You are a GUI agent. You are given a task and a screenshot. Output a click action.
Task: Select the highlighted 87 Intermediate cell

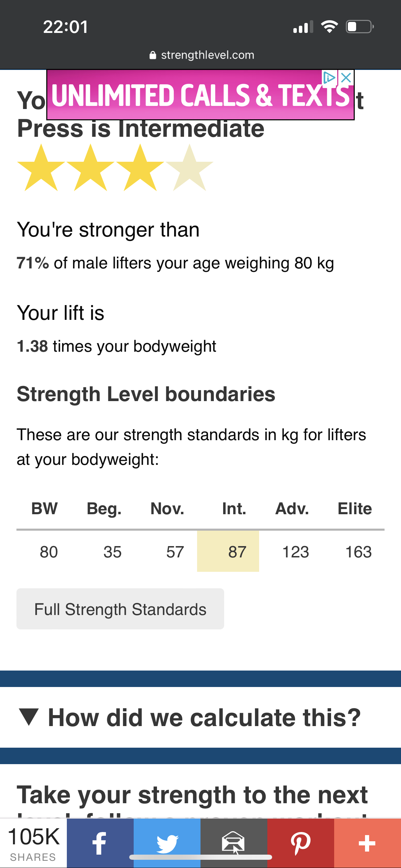pyautogui.click(x=228, y=551)
